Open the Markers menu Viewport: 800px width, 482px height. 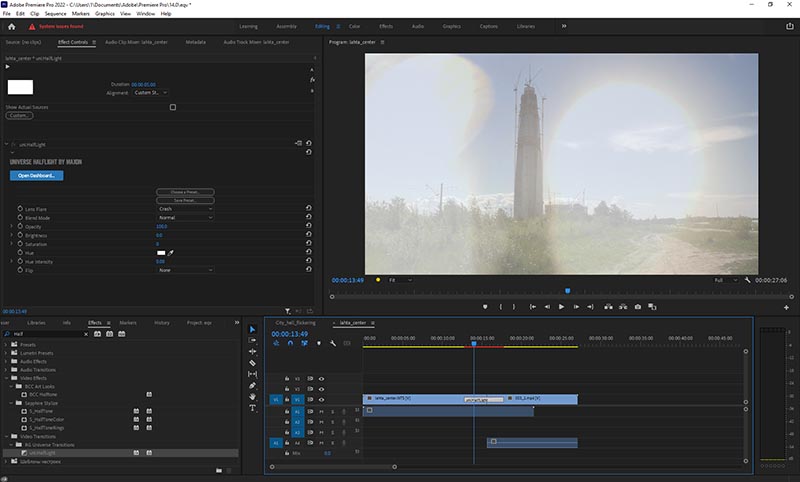(x=80, y=14)
